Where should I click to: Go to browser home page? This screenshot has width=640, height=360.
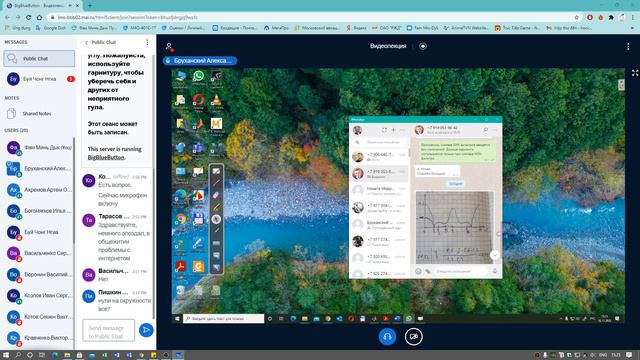coord(39,17)
